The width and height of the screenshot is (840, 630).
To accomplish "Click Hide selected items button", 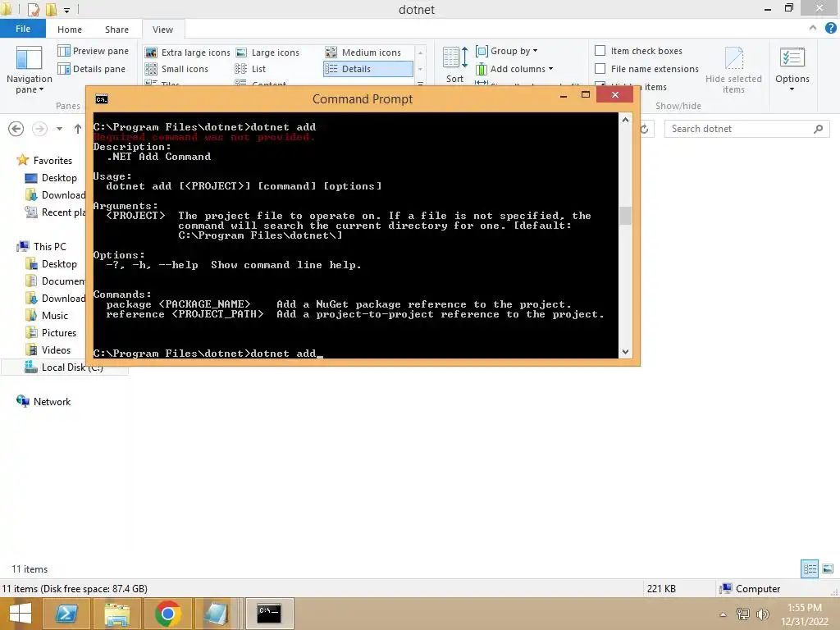I will (x=733, y=71).
